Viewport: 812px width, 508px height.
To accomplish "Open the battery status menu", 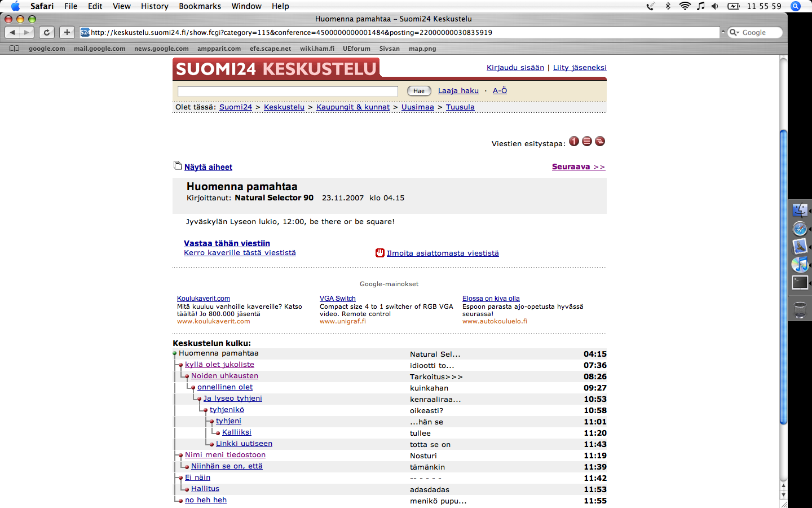I will pos(734,6).
